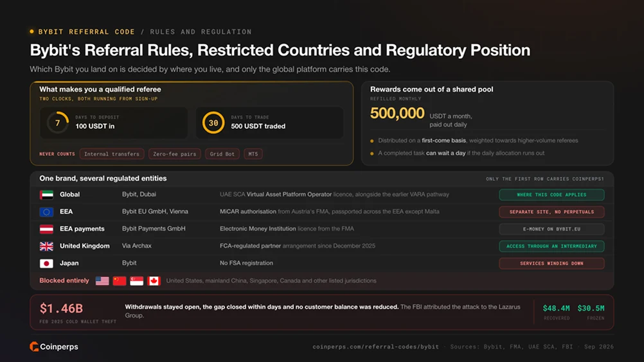Click the Canada flag in Blocked row
The width and height of the screenshot is (644, 362).
point(154,281)
